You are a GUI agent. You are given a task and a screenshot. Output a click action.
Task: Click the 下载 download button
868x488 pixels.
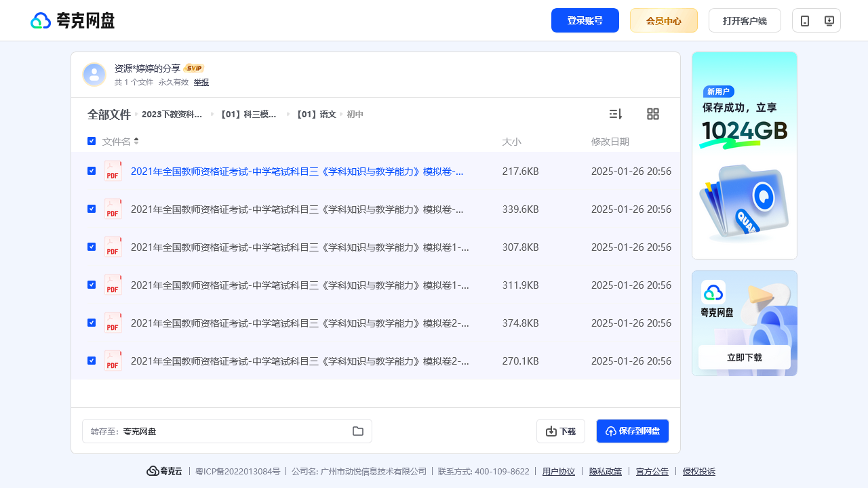(561, 431)
